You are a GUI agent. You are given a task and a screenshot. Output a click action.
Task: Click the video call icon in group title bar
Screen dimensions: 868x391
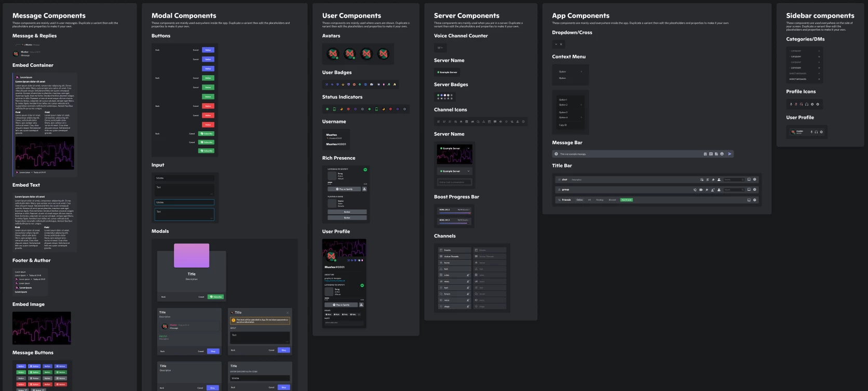click(x=700, y=190)
